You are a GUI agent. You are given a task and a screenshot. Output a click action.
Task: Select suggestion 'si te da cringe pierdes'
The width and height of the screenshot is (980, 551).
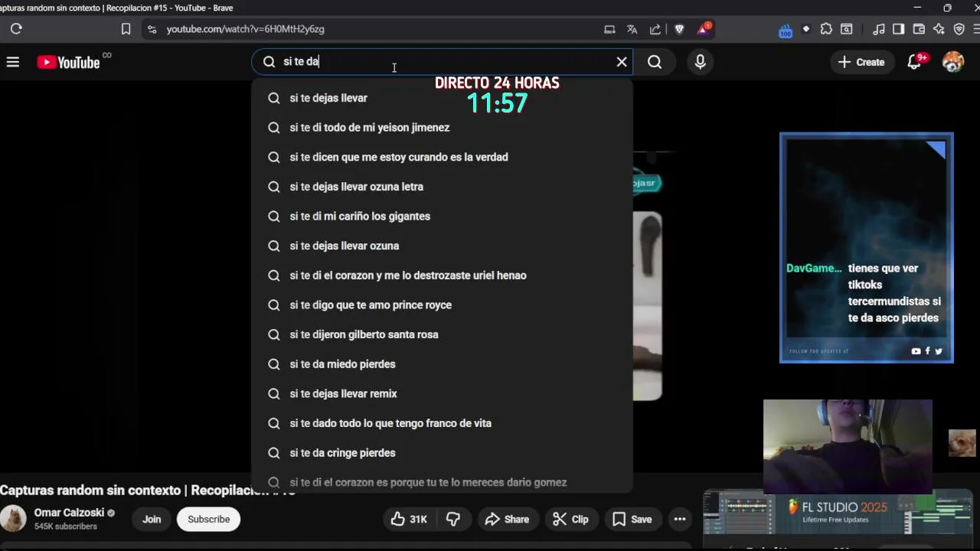point(443,453)
